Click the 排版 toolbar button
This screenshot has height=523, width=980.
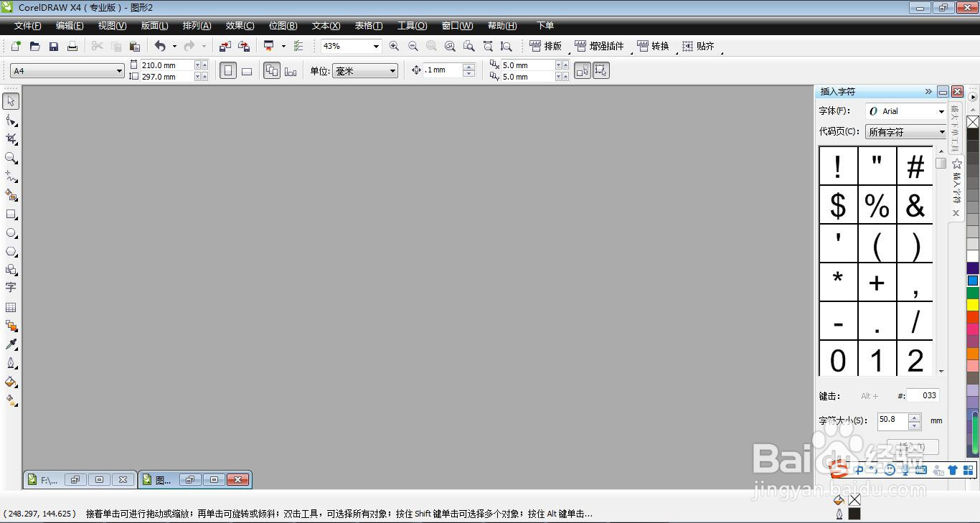tap(546, 46)
